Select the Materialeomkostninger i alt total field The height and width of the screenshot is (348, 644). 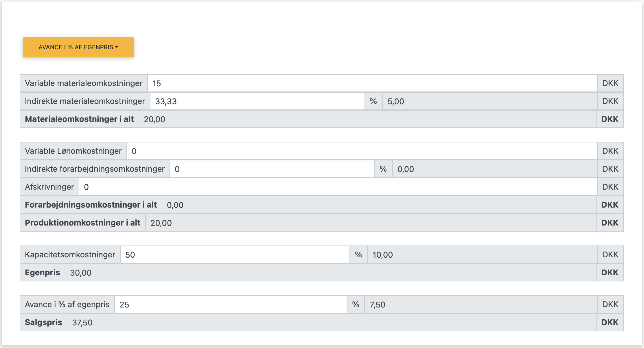pyautogui.click(x=367, y=119)
